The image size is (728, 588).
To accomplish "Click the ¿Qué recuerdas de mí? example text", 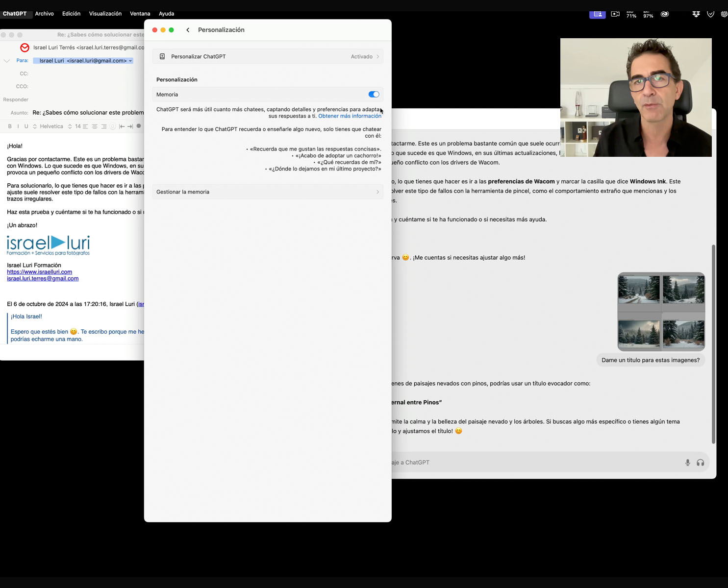I will click(x=349, y=162).
